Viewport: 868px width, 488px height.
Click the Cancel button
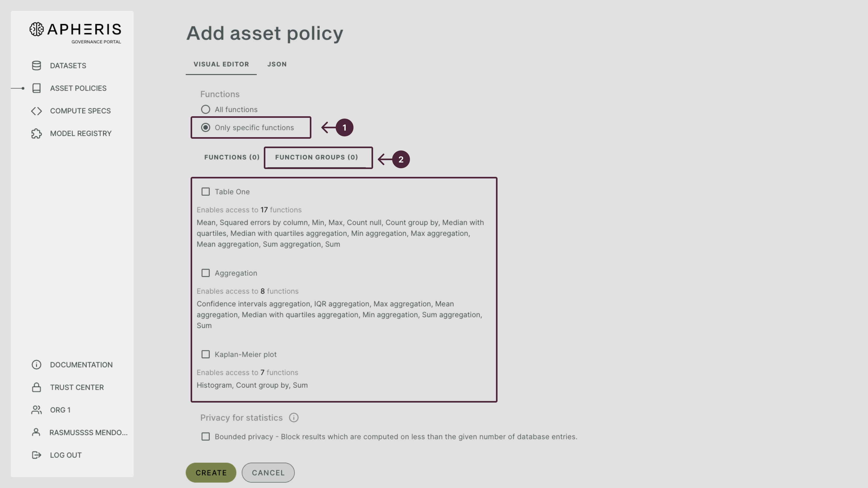[x=268, y=473]
